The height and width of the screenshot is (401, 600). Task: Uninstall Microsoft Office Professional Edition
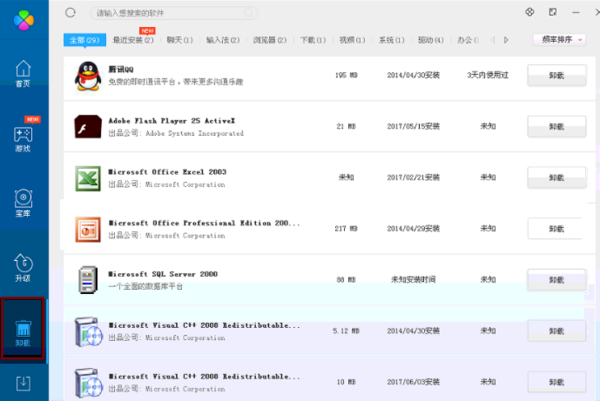click(556, 229)
